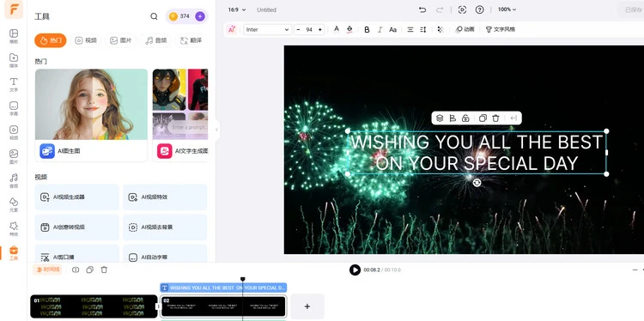Toggle italic formatting

click(380, 29)
